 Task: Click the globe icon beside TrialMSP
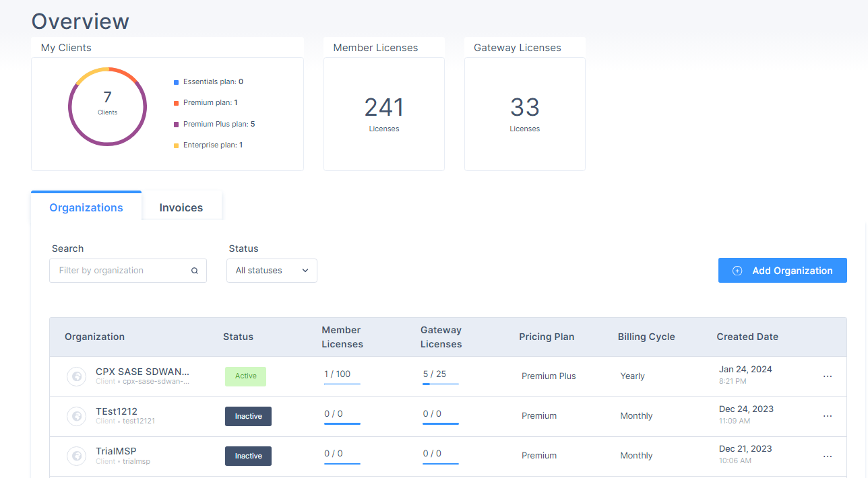coord(77,456)
